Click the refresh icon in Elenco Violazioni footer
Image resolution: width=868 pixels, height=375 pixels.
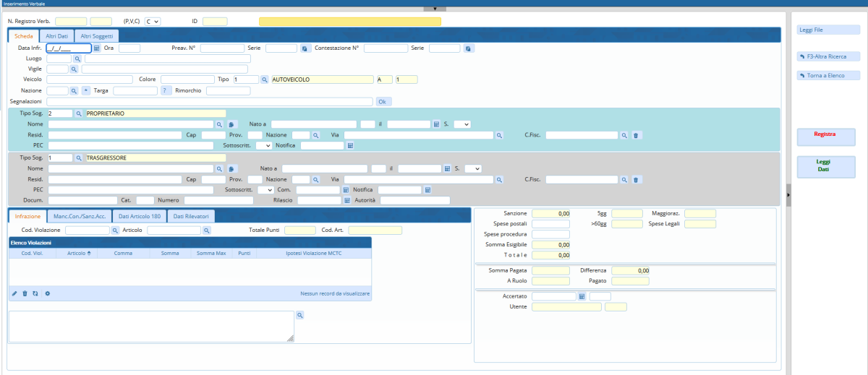(x=35, y=293)
